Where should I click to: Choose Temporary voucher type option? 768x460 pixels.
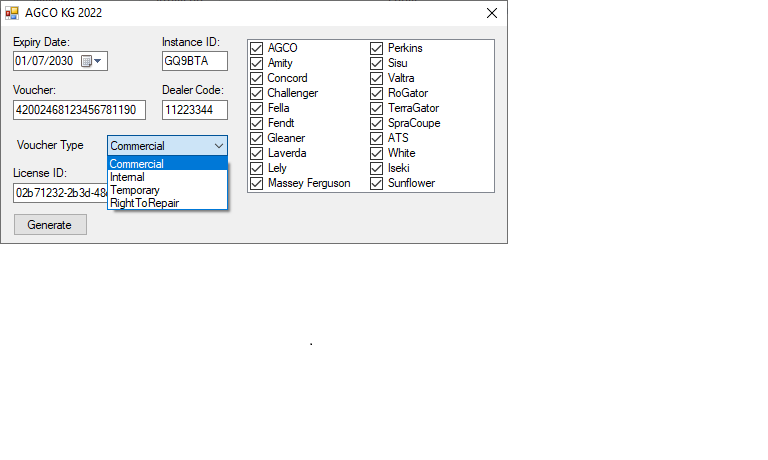pos(135,190)
